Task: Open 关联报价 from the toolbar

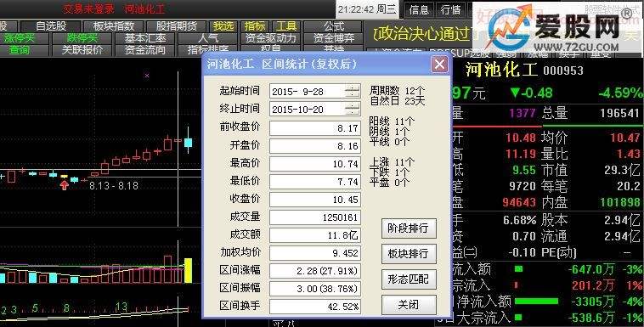Action: tap(82, 50)
